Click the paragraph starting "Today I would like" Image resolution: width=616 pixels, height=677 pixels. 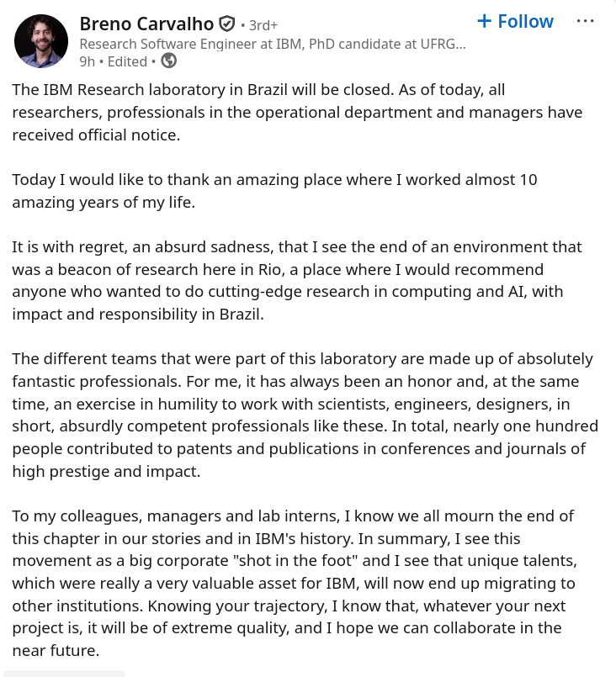274,191
